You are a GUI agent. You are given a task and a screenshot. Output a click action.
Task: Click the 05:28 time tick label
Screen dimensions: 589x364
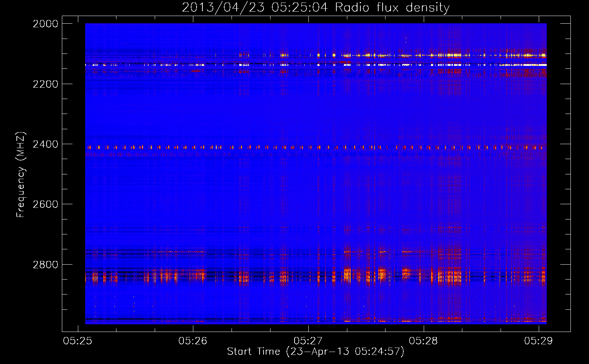(423, 341)
